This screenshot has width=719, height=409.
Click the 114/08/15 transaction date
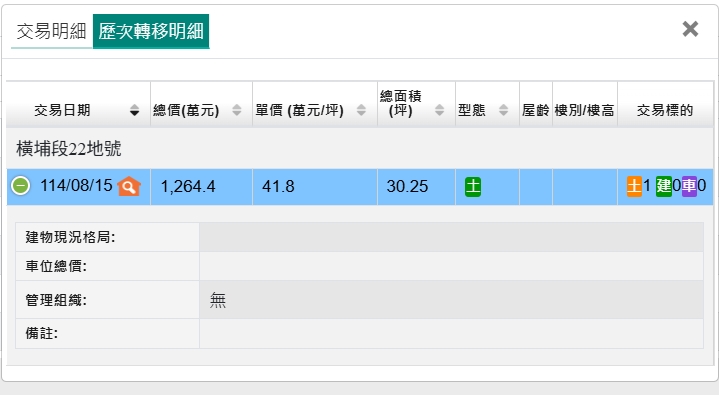(x=76, y=187)
